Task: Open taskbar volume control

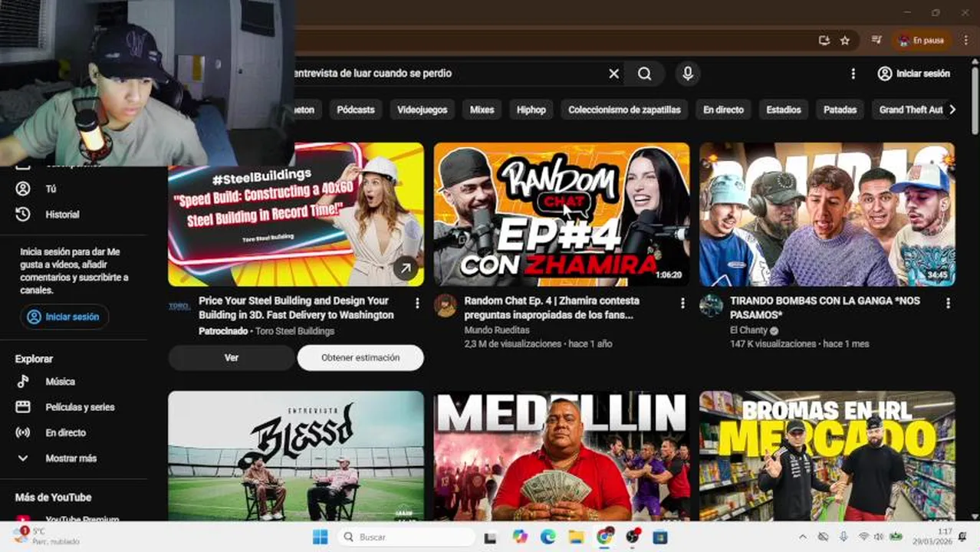Action: (x=879, y=537)
